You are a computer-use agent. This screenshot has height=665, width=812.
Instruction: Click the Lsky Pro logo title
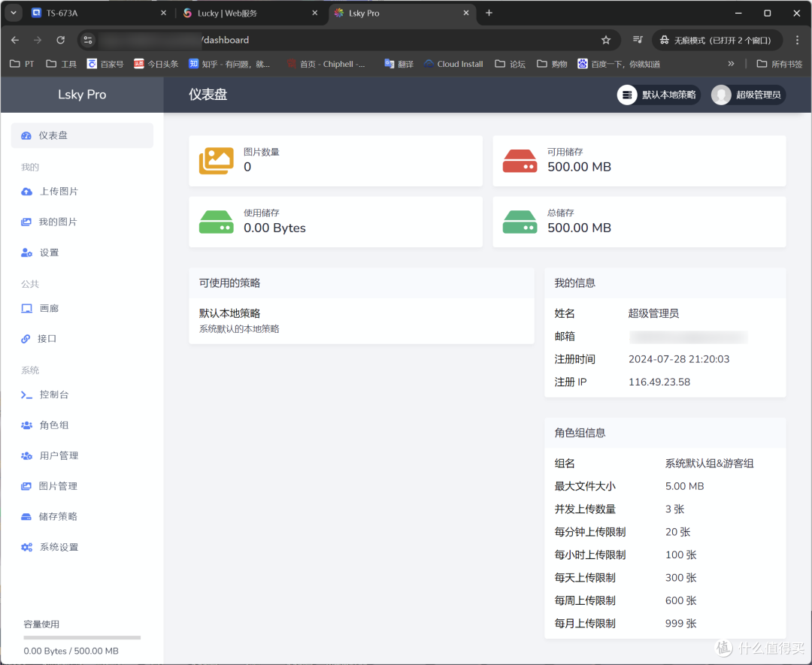(x=82, y=95)
